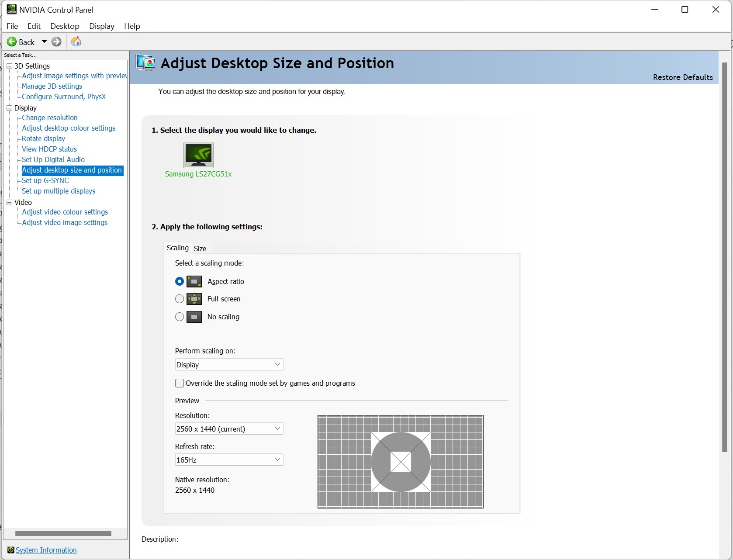The height and width of the screenshot is (560, 733).
Task: Open the File menu
Action: point(12,26)
